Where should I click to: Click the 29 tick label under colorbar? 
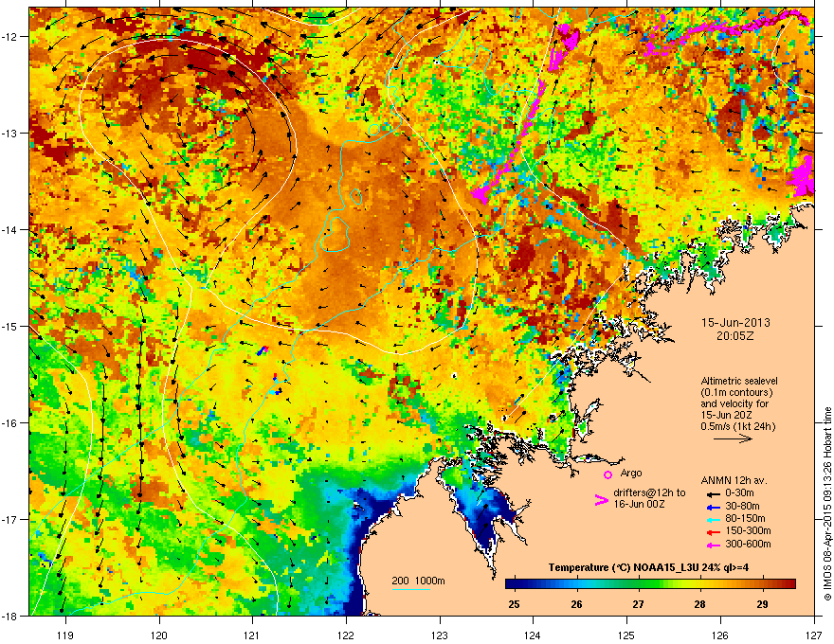pyautogui.click(x=762, y=603)
